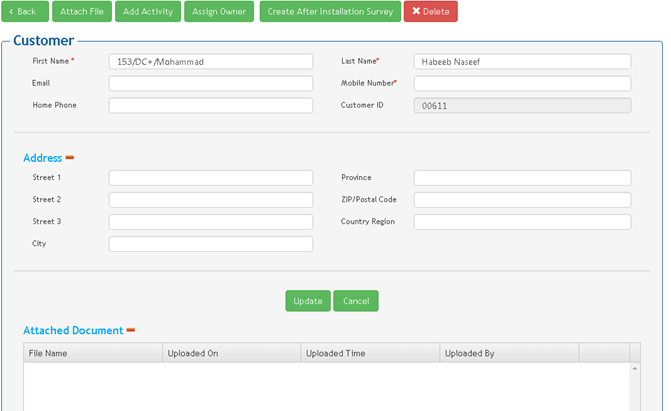Viewport: 671px width, 411px height.
Task: Collapse the Address section
Action: [70, 158]
